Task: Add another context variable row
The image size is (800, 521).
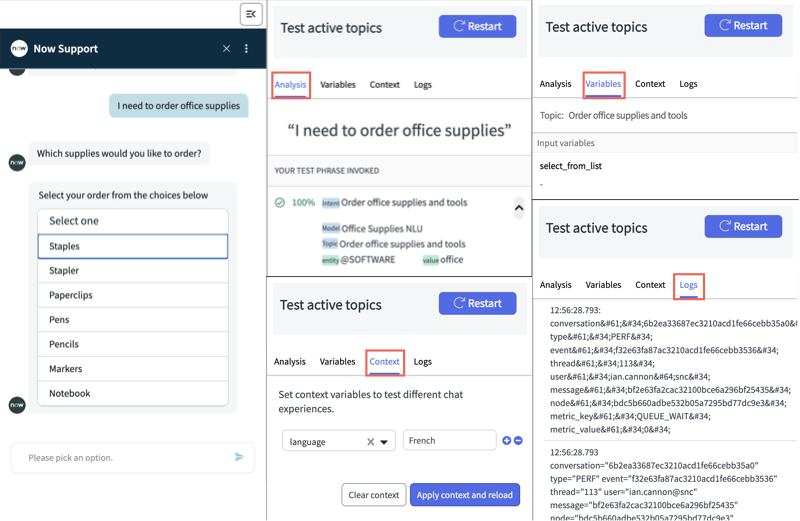Action: (x=506, y=440)
